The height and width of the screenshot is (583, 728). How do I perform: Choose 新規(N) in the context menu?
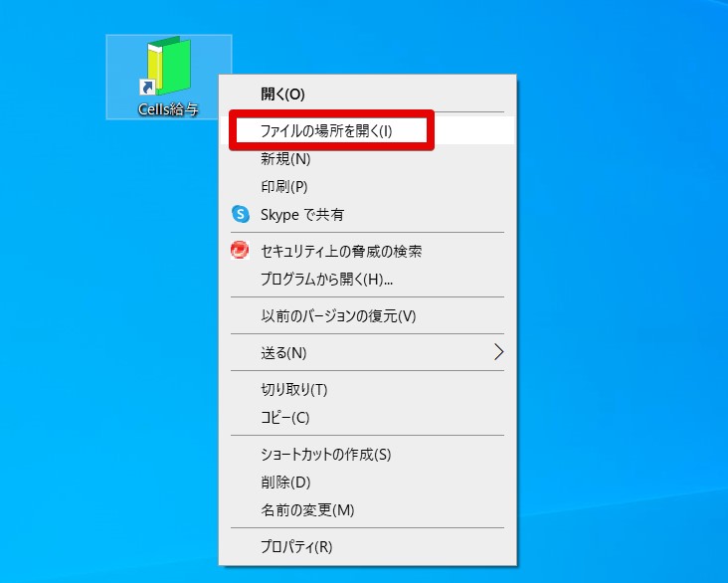click(x=285, y=158)
